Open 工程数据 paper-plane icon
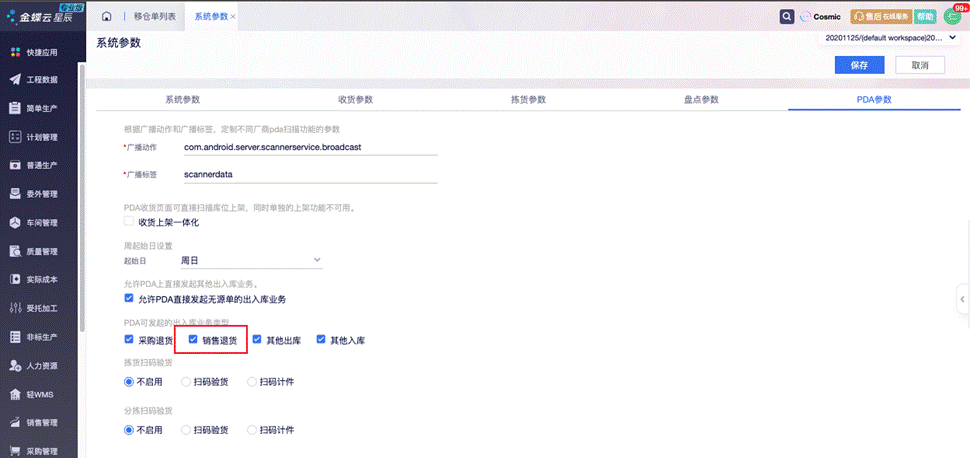Viewport: 970px width, 458px height. [x=15, y=80]
